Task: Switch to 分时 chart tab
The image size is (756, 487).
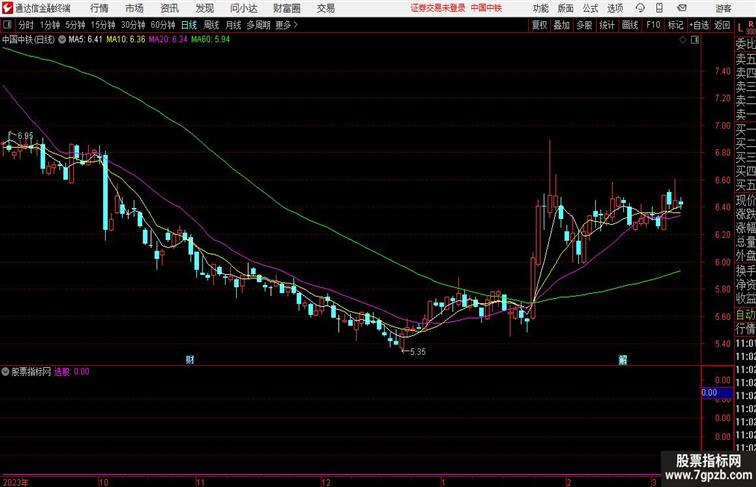Action: pyautogui.click(x=26, y=25)
